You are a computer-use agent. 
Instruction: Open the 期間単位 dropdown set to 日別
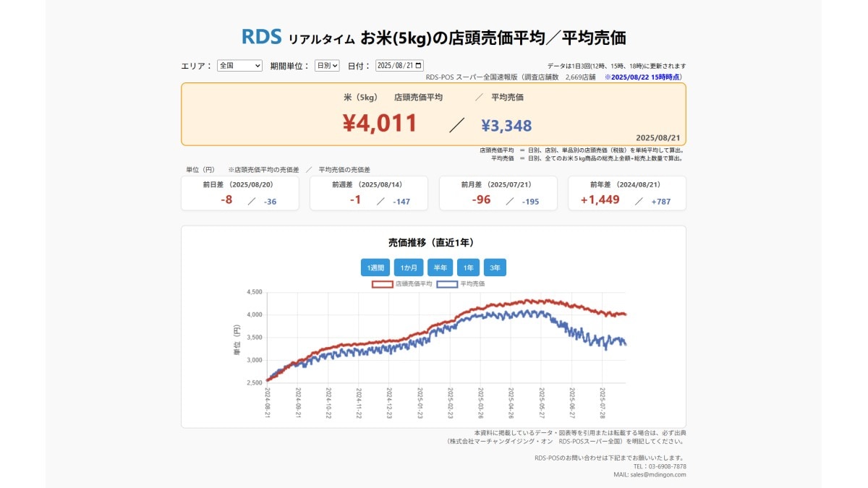[327, 65]
